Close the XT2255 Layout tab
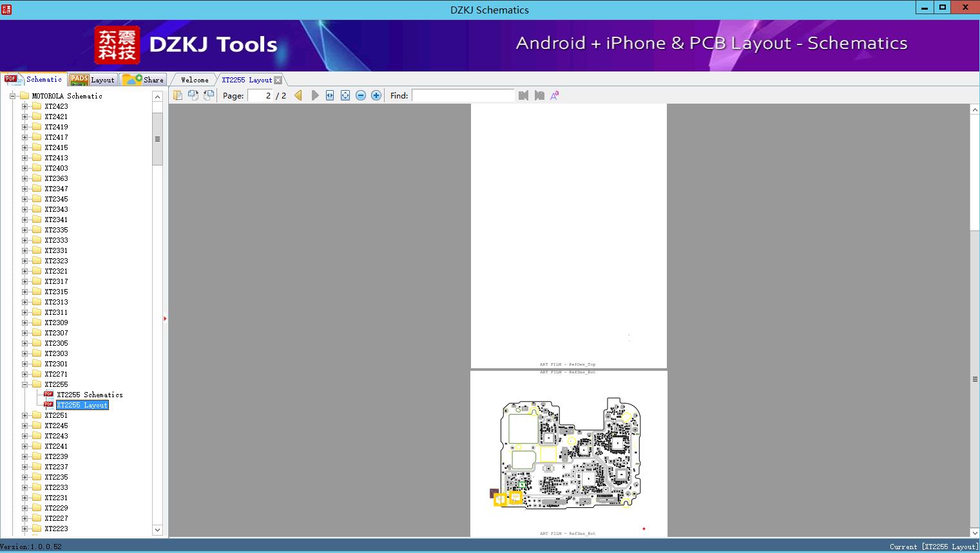980x553 pixels. coord(278,80)
